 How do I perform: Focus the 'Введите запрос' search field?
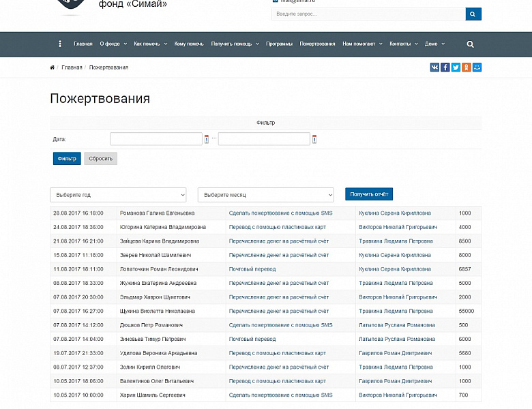(x=368, y=14)
